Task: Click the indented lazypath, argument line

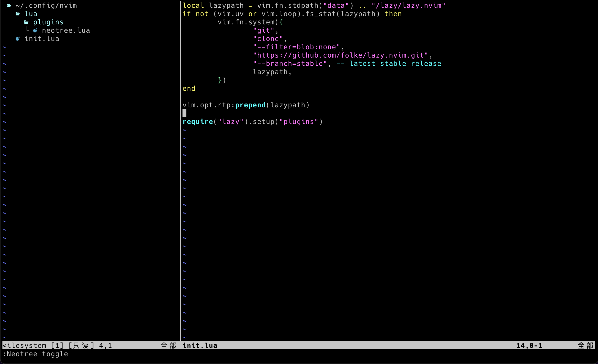Action: [272, 72]
